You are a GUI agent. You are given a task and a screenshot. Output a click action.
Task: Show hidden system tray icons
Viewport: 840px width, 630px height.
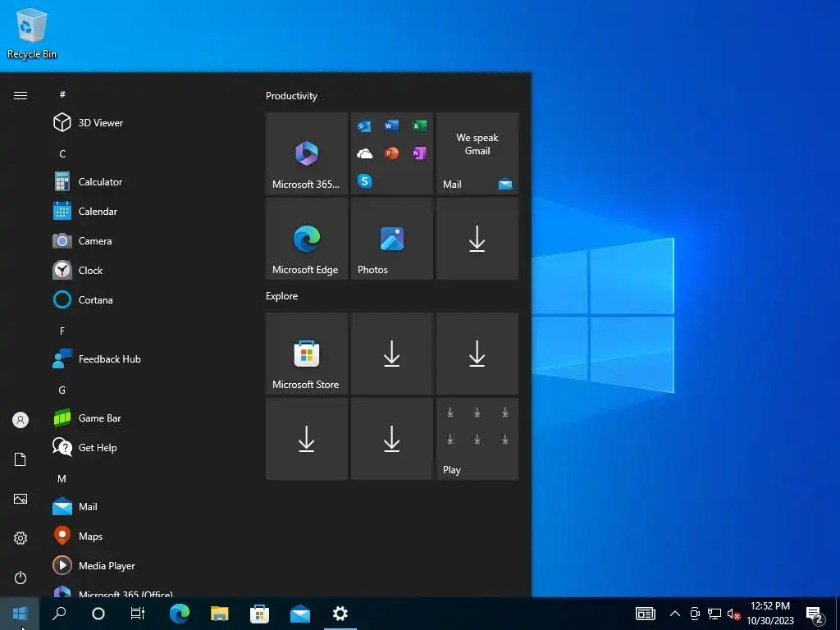coord(675,614)
